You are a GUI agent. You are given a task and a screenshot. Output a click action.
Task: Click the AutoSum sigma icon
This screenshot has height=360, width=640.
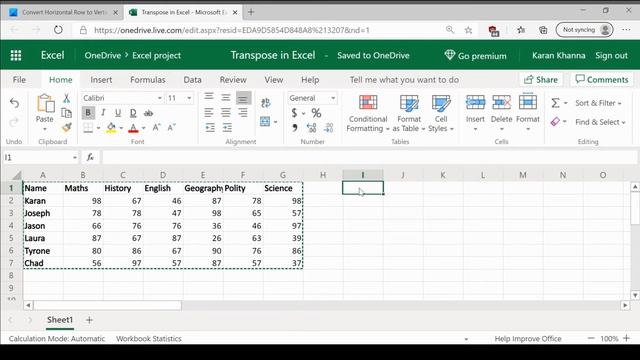tap(556, 103)
